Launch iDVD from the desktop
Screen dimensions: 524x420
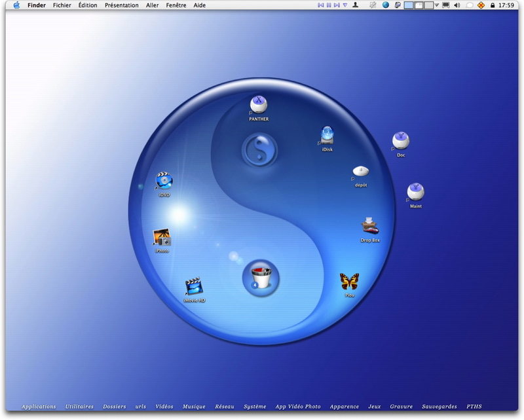click(x=164, y=181)
